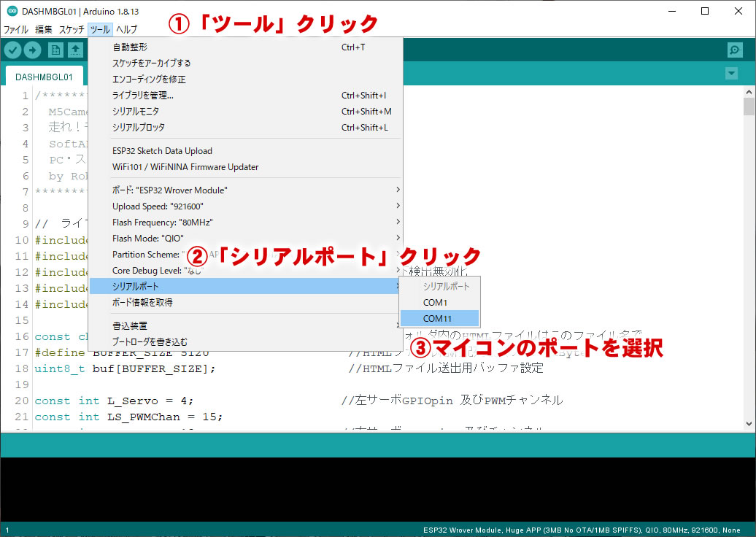The image size is (756, 537).
Task: Open ライブラリを管理 from the menu
Action: (x=246, y=96)
